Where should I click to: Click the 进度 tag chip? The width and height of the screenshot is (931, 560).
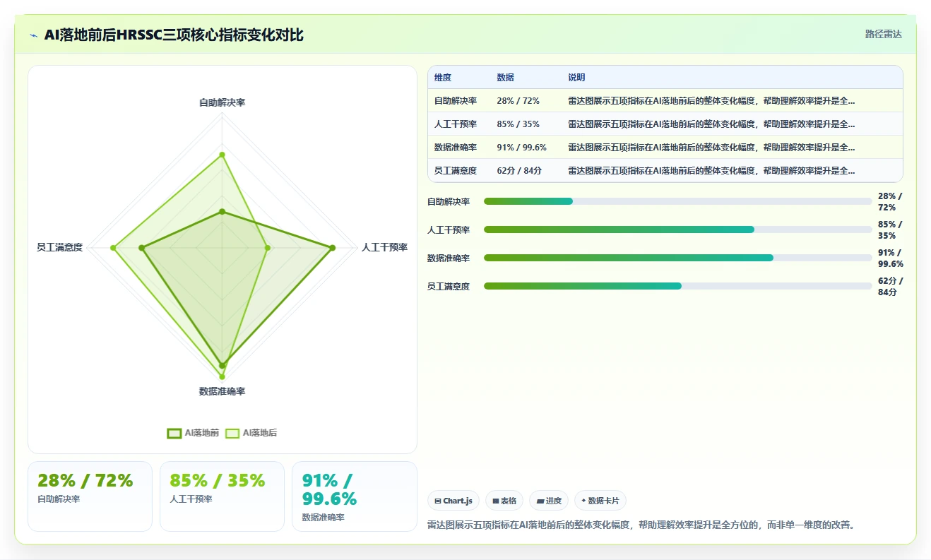(x=549, y=501)
